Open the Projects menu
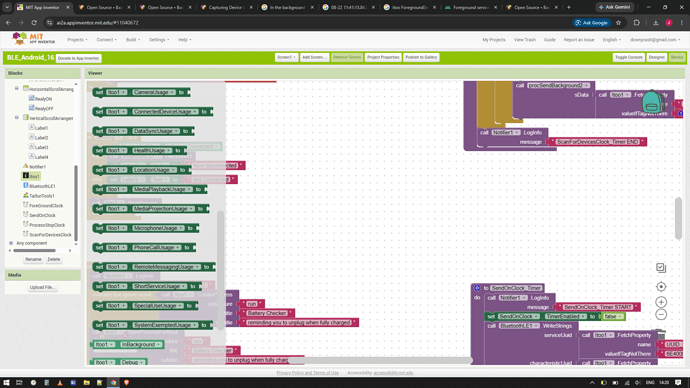The height and width of the screenshot is (388, 690). [77, 40]
